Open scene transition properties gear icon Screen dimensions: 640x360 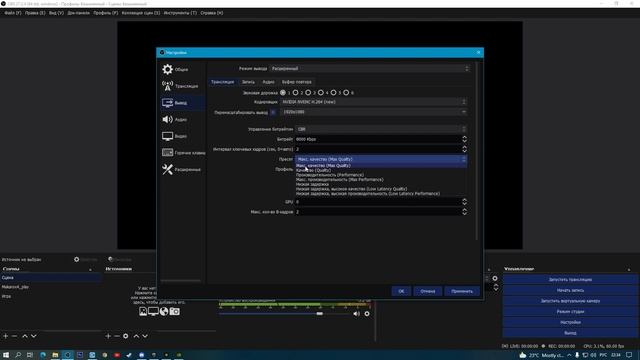pos(495,278)
